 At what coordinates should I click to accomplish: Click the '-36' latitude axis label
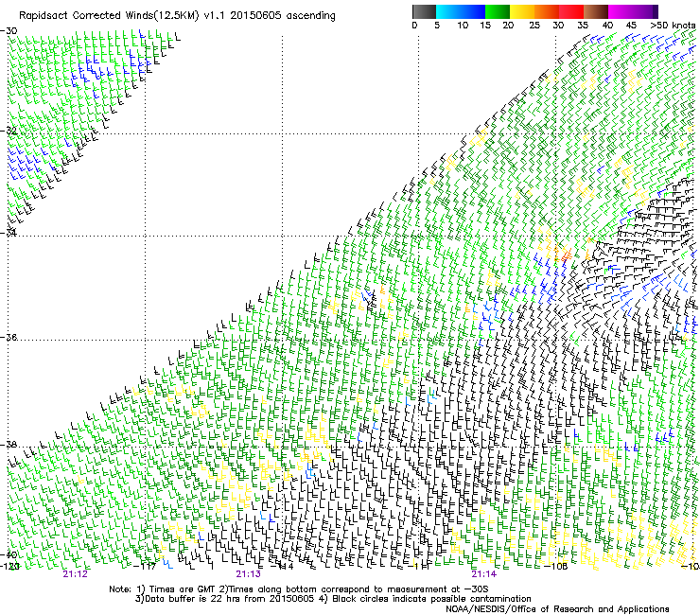[x=9, y=337]
